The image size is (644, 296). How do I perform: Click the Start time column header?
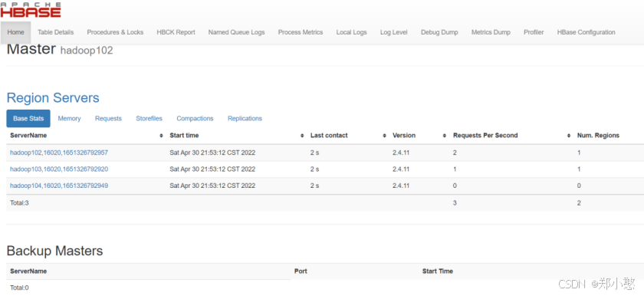point(184,136)
